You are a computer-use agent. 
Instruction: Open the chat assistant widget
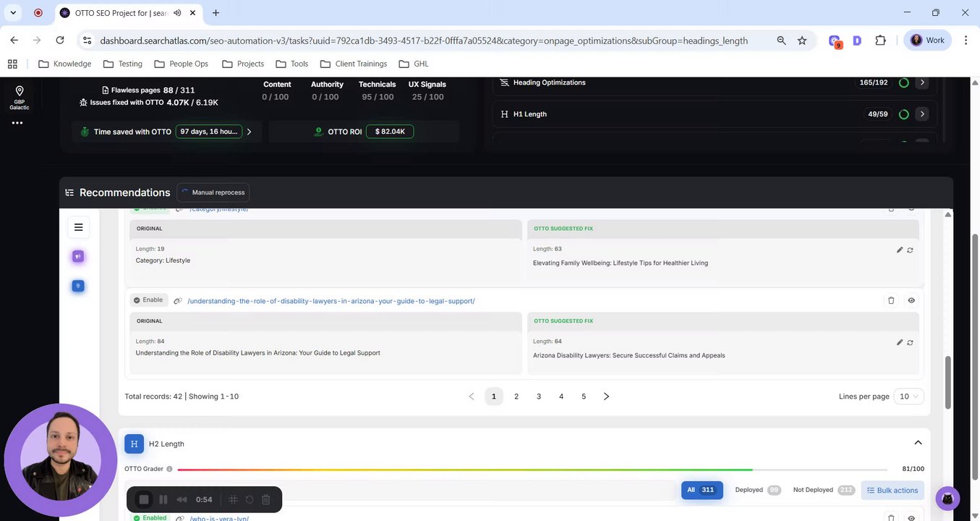pyautogui.click(x=947, y=499)
